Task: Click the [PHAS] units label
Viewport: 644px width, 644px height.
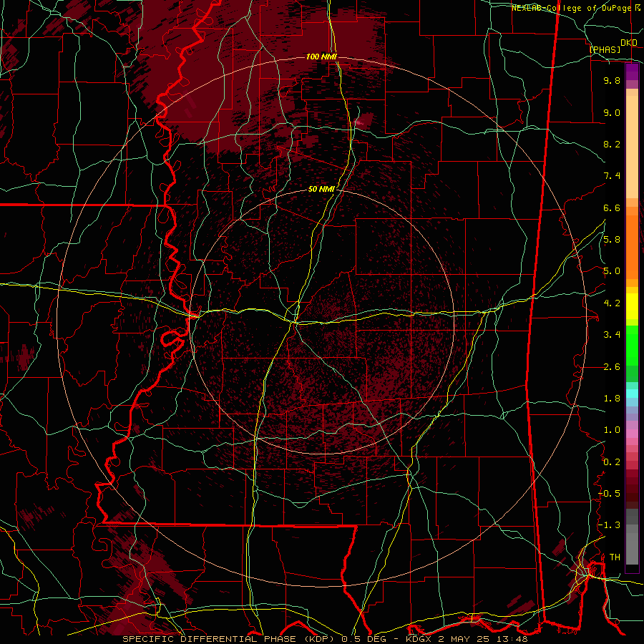Action: [605, 49]
